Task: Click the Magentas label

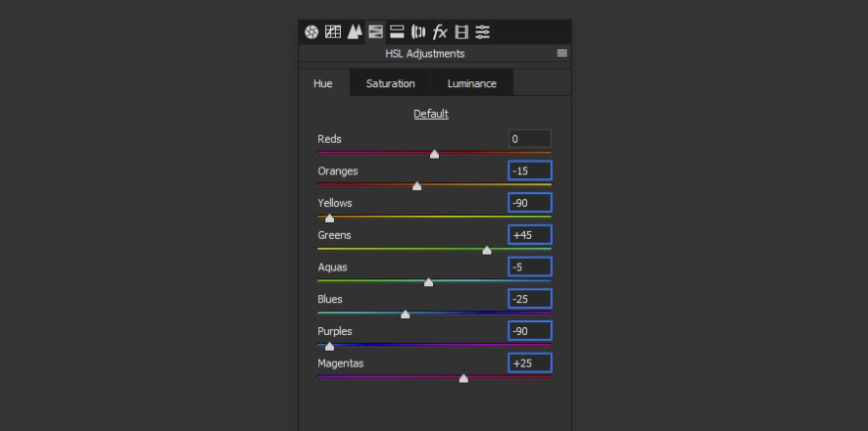Action: [341, 364]
